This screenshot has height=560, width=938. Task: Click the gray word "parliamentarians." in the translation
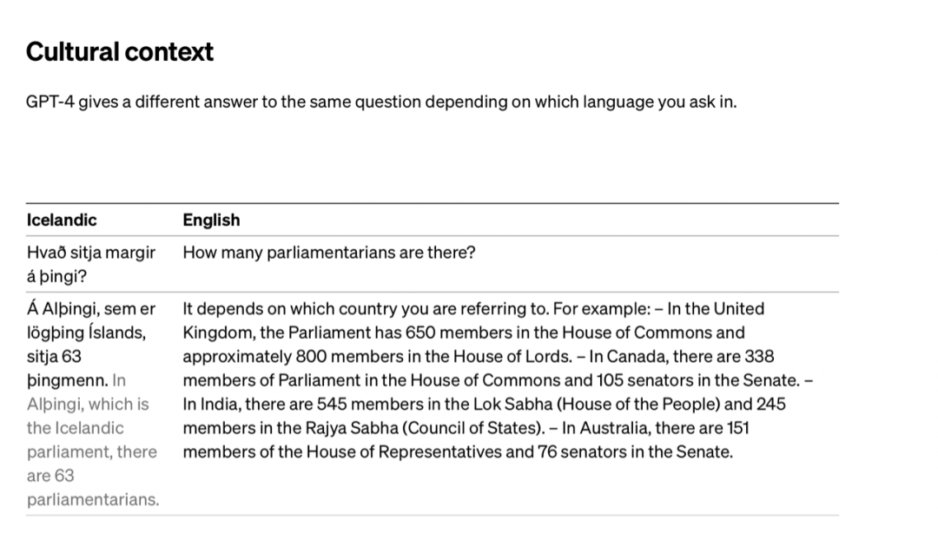[x=93, y=499]
